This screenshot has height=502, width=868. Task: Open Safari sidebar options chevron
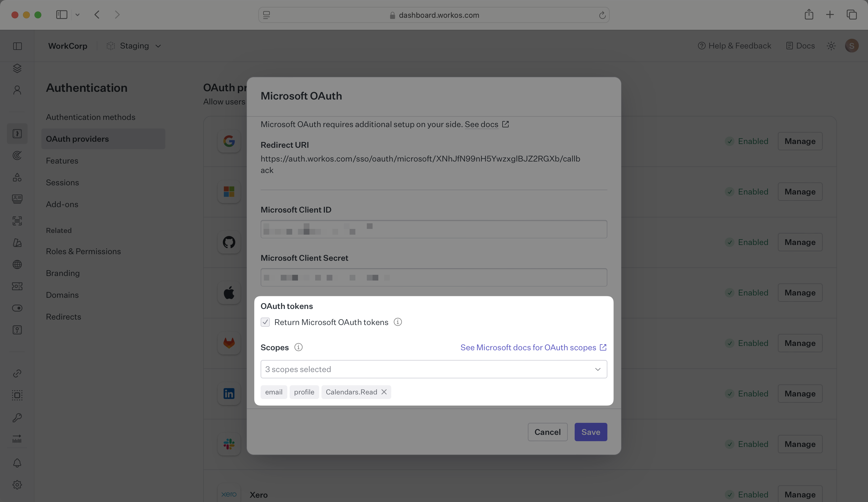pos(77,15)
